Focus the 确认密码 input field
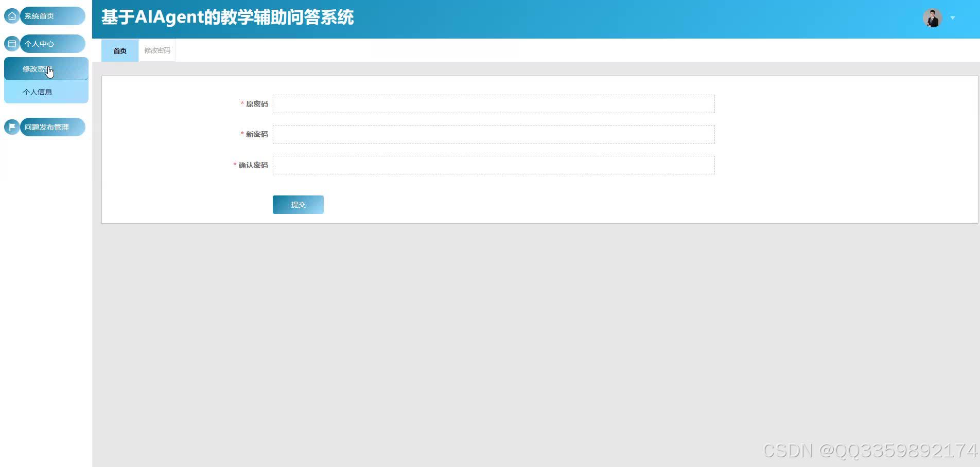Image resolution: width=980 pixels, height=467 pixels. point(494,165)
